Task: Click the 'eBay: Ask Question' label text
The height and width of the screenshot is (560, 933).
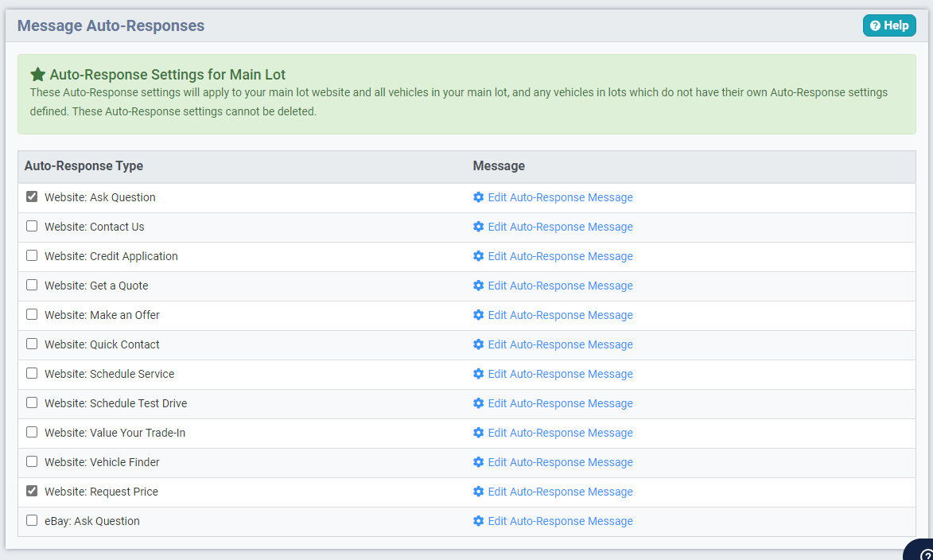Action: point(92,521)
